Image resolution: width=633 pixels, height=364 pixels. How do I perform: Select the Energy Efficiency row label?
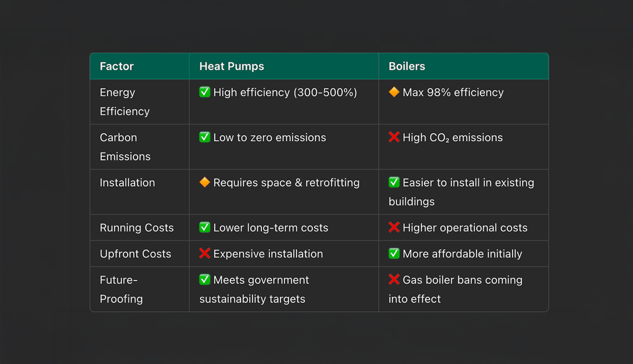coord(125,102)
